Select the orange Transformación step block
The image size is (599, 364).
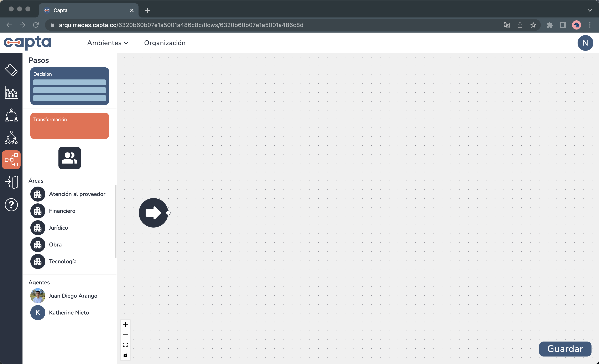pyautogui.click(x=69, y=126)
